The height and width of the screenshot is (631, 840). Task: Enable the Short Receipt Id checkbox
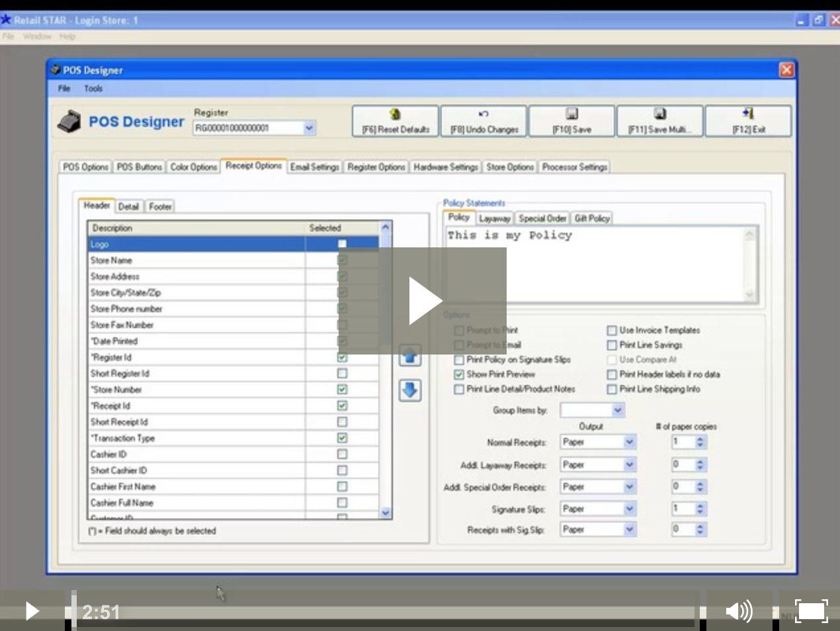coord(342,421)
